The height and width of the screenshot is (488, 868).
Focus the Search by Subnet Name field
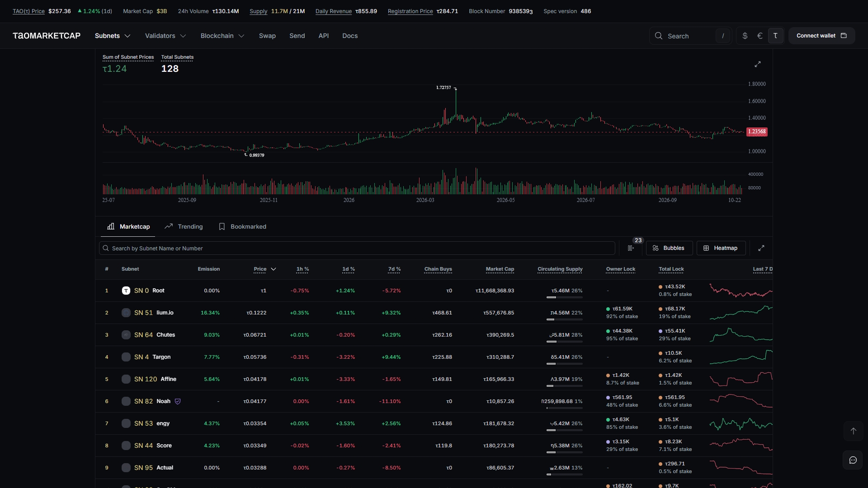[x=357, y=248]
